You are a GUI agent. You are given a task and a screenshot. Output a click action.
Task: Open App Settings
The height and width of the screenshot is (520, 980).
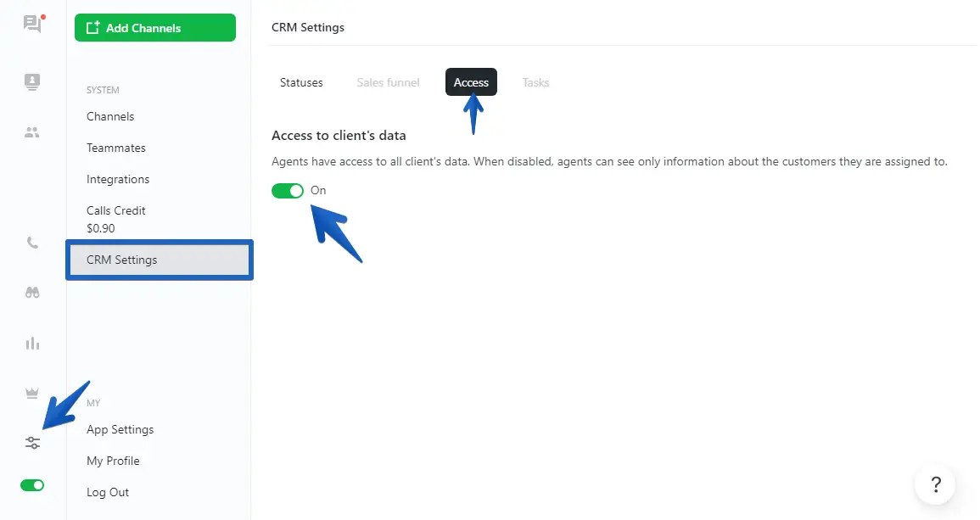[x=120, y=430]
